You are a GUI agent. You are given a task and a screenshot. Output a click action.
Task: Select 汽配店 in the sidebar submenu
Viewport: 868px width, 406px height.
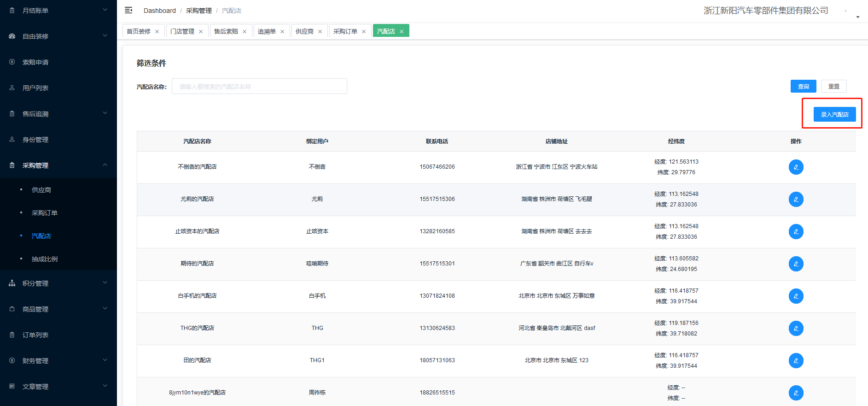point(41,236)
